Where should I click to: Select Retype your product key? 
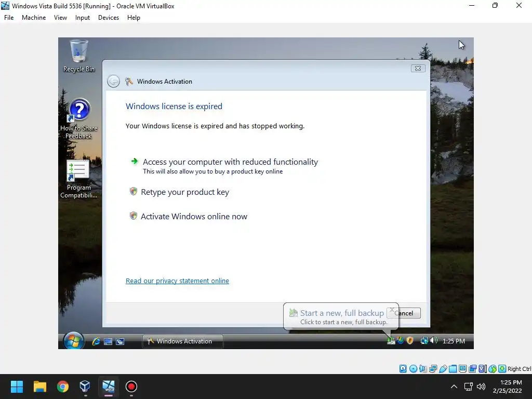[180, 192]
